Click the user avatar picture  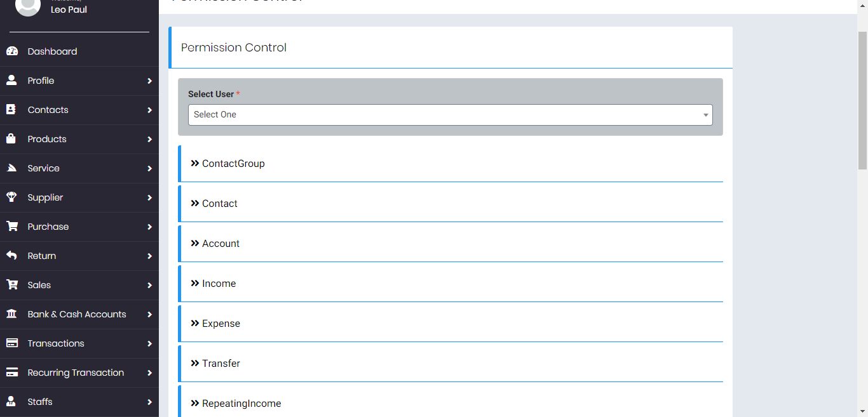click(27, 6)
